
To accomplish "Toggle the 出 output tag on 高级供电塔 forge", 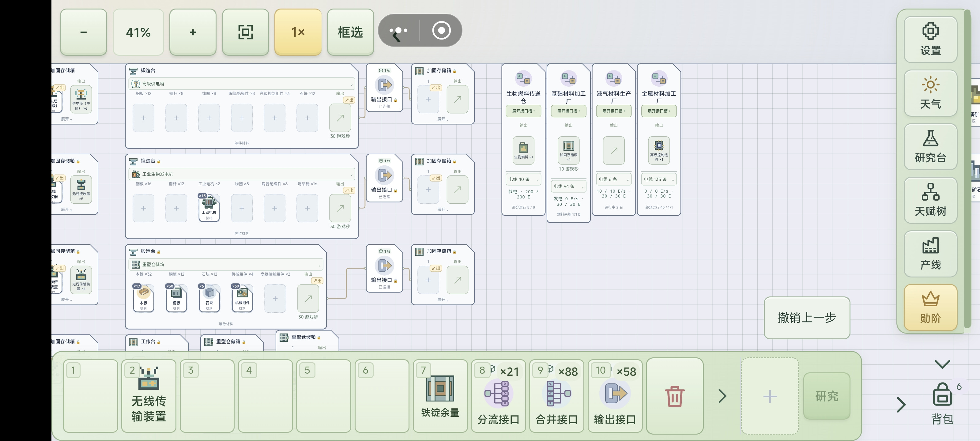I will [x=349, y=100].
